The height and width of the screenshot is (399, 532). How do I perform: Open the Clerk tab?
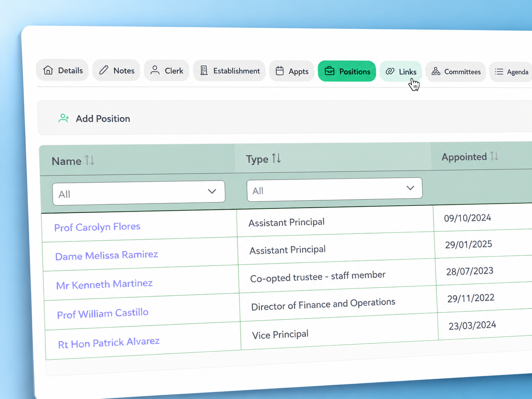(x=166, y=71)
